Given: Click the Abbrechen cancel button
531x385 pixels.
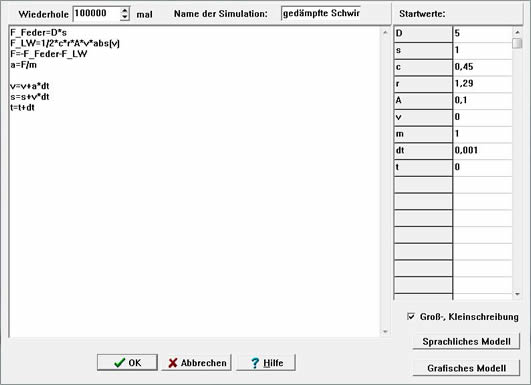Looking at the screenshot, I should click(196, 362).
